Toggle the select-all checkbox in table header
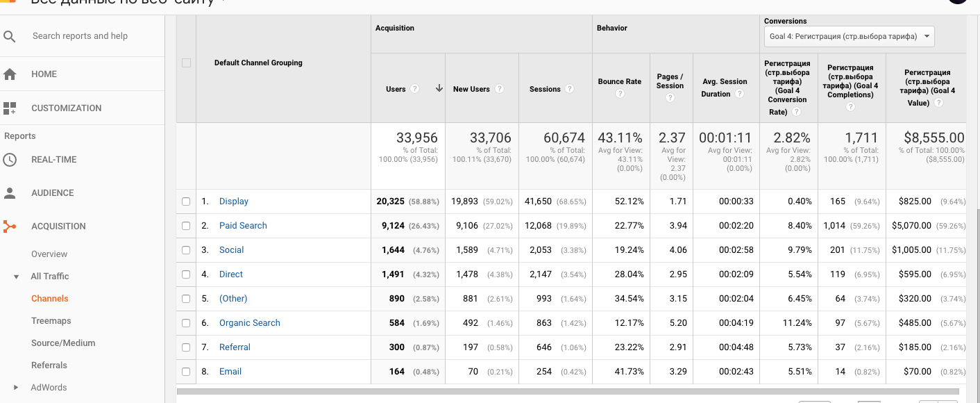 tap(186, 63)
